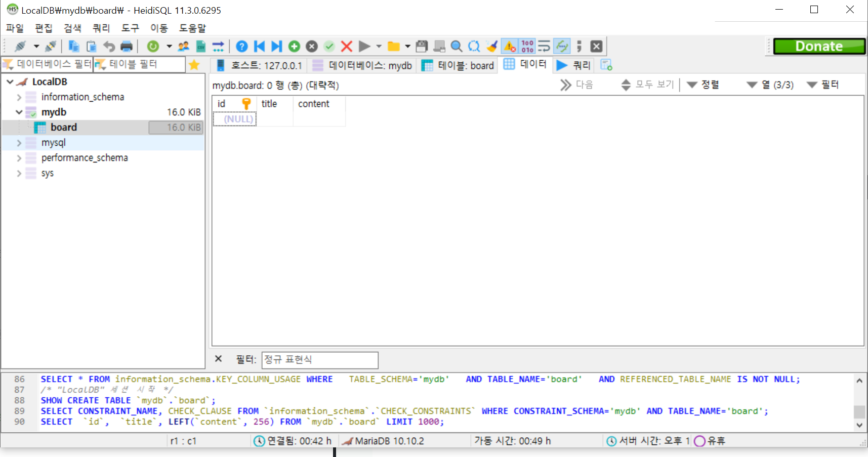Screen dimensions: 868x457
Task: Close the filter bar with X
Action: click(218, 359)
